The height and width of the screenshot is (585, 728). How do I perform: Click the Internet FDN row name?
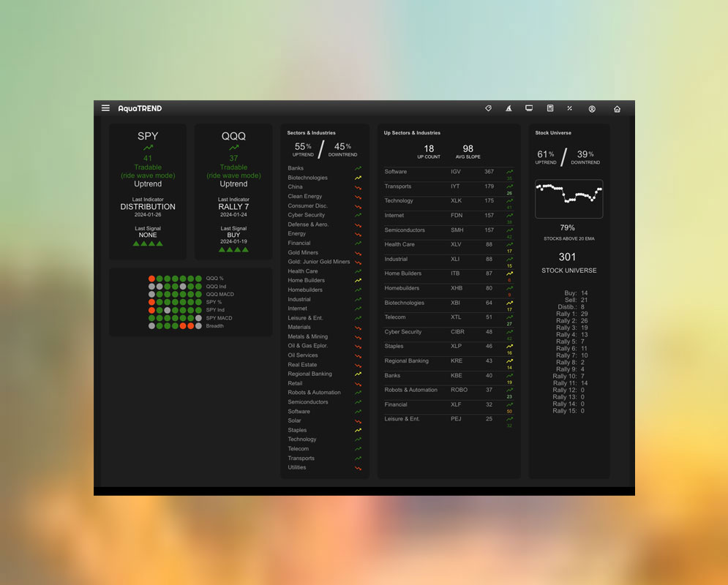tap(394, 215)
